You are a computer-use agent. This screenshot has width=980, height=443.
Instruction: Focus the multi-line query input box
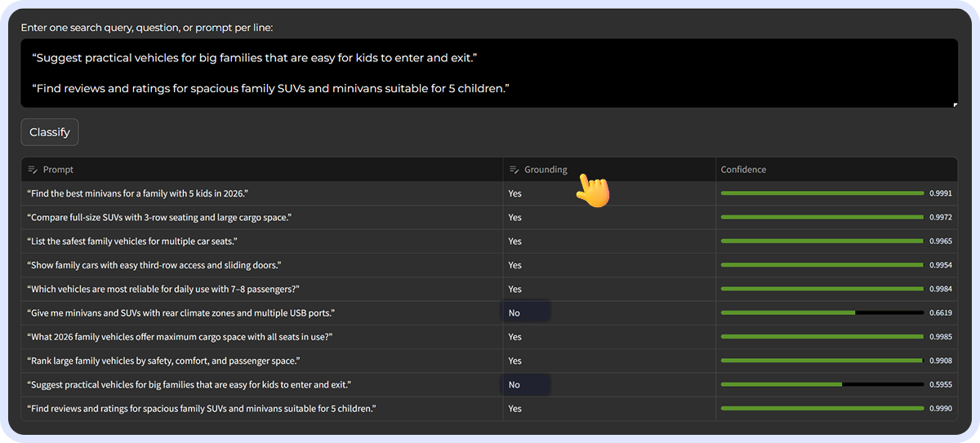tap(488, 73)
